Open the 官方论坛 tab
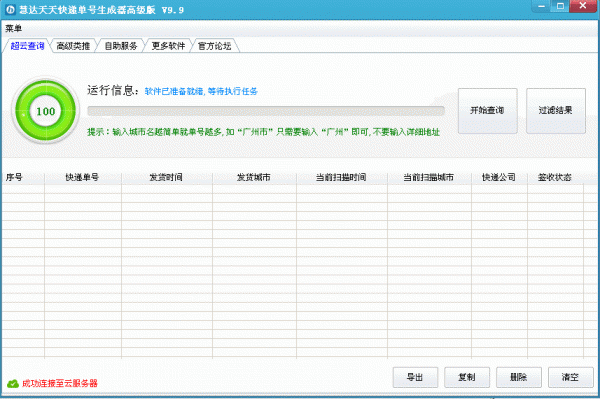The width and height of the screenshot is (600, 399). pos(214,46)
